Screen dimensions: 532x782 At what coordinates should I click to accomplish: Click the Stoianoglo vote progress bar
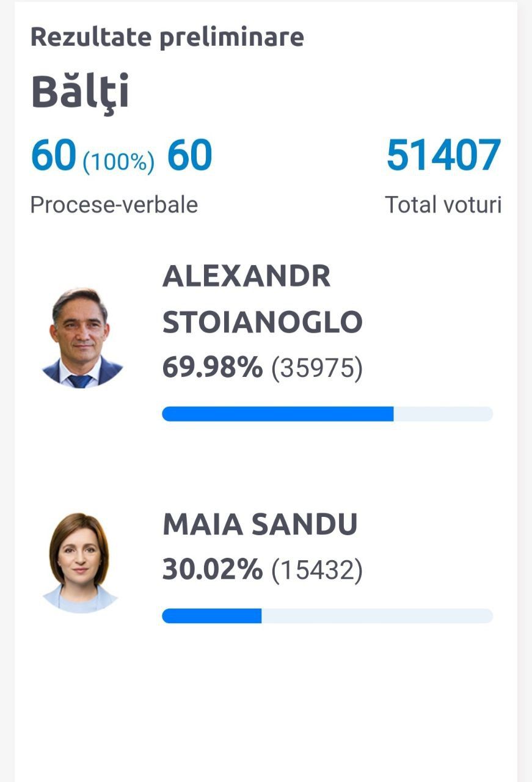pos(327,414)
